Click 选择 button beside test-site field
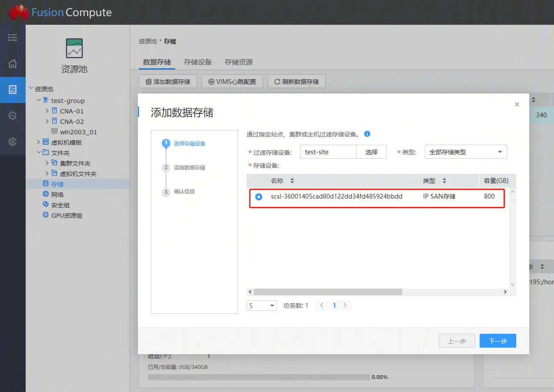 (x=371, y=152)
